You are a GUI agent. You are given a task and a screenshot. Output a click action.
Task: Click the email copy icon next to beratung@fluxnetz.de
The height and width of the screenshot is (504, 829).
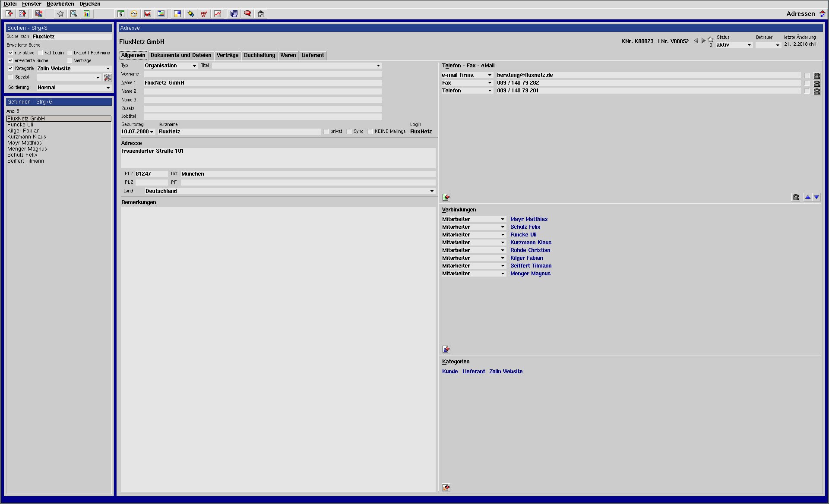point(807,75)
